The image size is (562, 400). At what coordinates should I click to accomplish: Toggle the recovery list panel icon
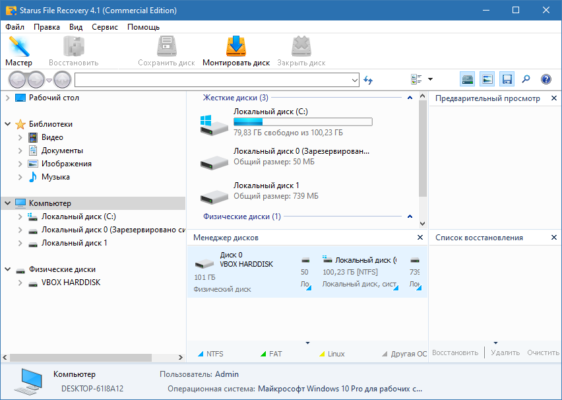[507, 79]
